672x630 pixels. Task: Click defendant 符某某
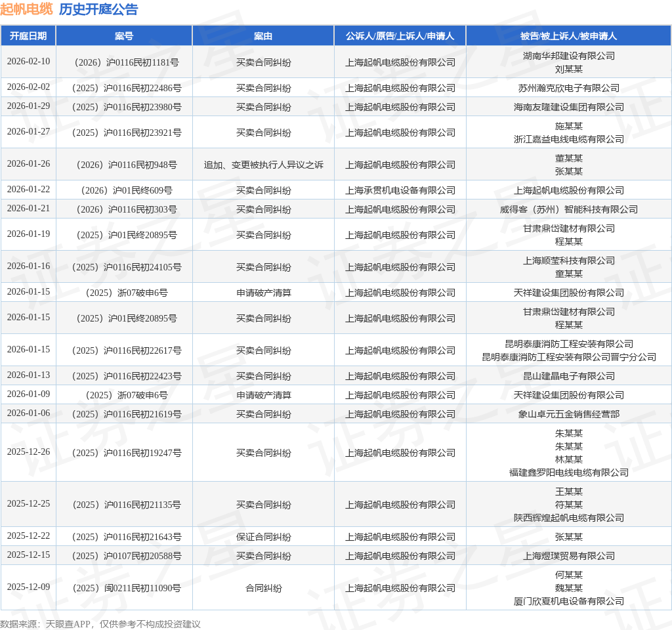coord(569,505)
